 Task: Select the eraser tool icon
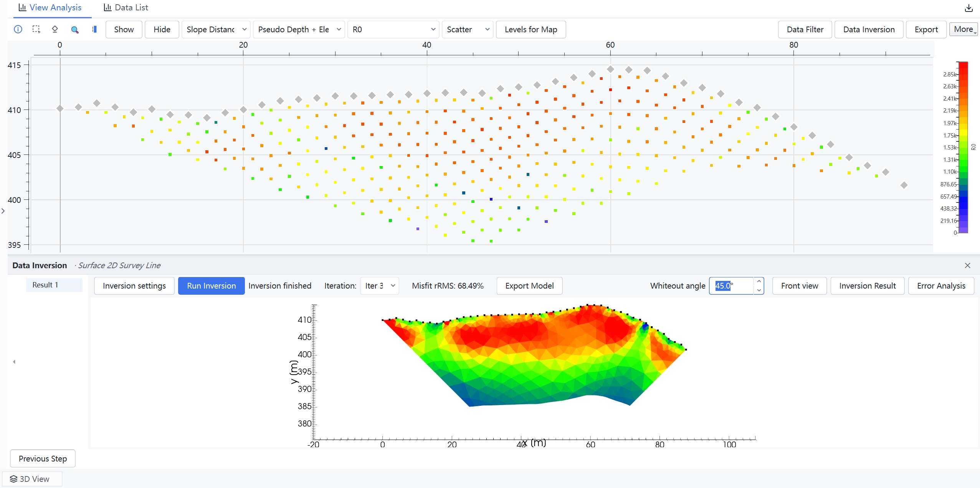[x=55, y=29]
